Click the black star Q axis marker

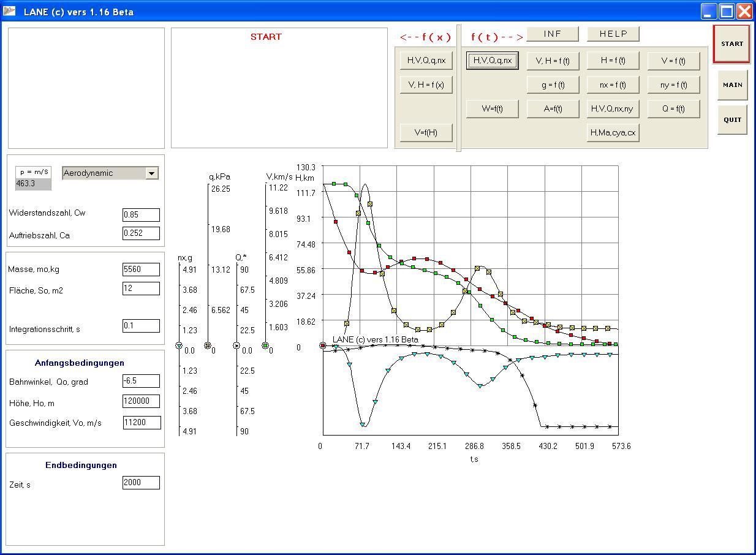[236, 345]
